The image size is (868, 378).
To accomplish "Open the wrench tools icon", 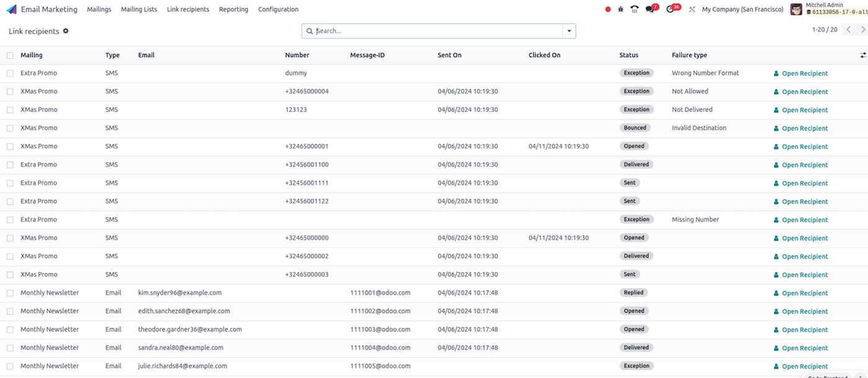I will pos(692,9).
